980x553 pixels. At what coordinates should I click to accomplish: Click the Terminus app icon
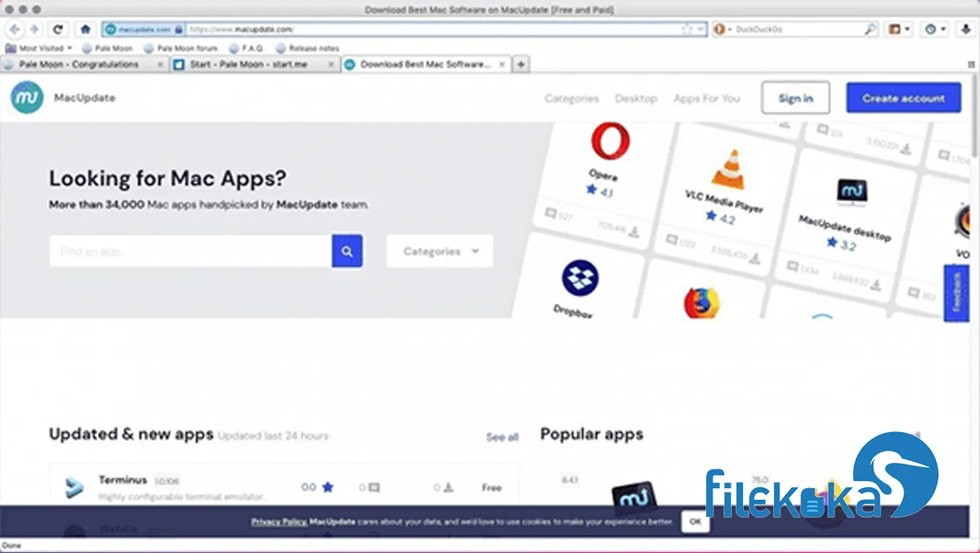pos(75,488)
